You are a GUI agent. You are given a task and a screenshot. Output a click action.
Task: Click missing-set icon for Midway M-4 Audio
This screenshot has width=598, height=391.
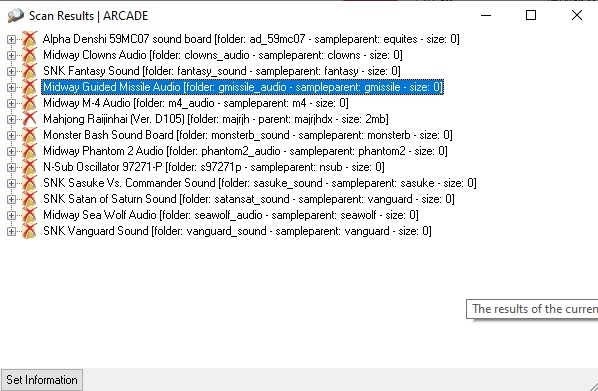click(x=29, y=103)
